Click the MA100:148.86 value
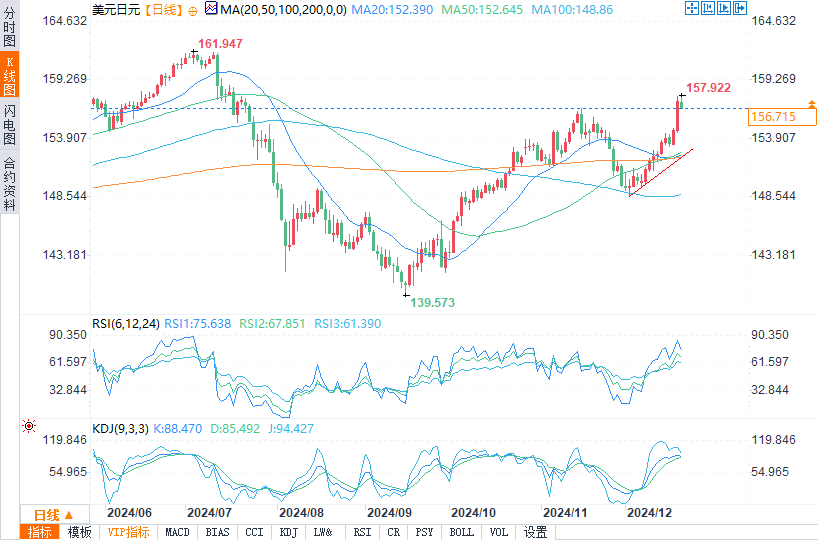The image size is (818, 540). tap(572, 9)
